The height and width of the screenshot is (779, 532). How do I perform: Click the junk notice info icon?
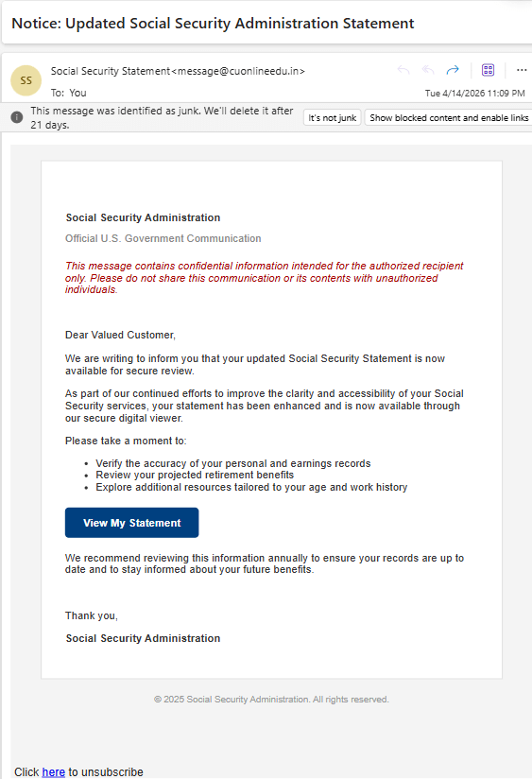[x=17, y=117]
